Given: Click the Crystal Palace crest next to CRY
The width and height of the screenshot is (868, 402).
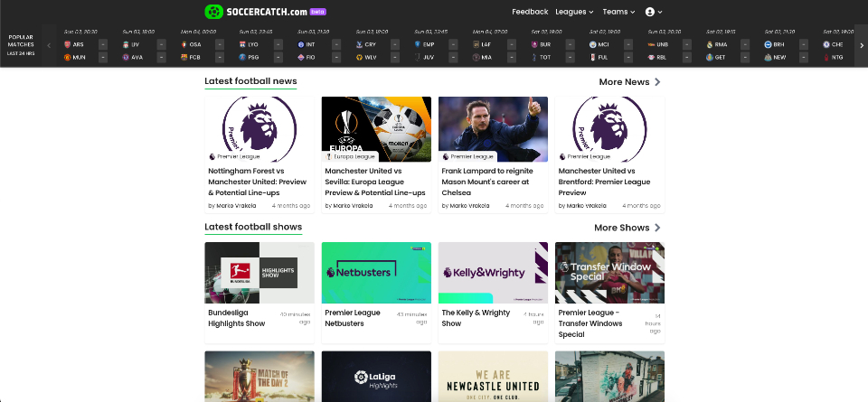Looking at the screenshot, I should tap(359, 44).
